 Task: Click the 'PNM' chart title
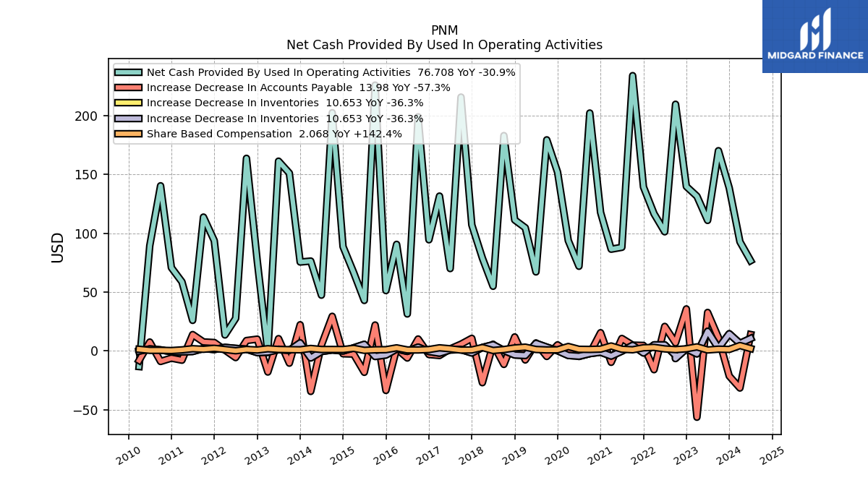coord(444,30)
